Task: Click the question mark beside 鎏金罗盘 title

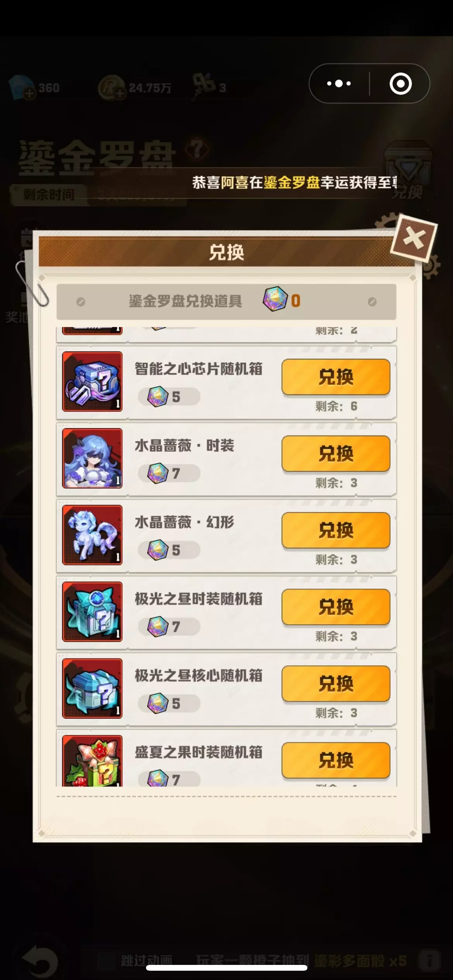Action: coord(197,149)
